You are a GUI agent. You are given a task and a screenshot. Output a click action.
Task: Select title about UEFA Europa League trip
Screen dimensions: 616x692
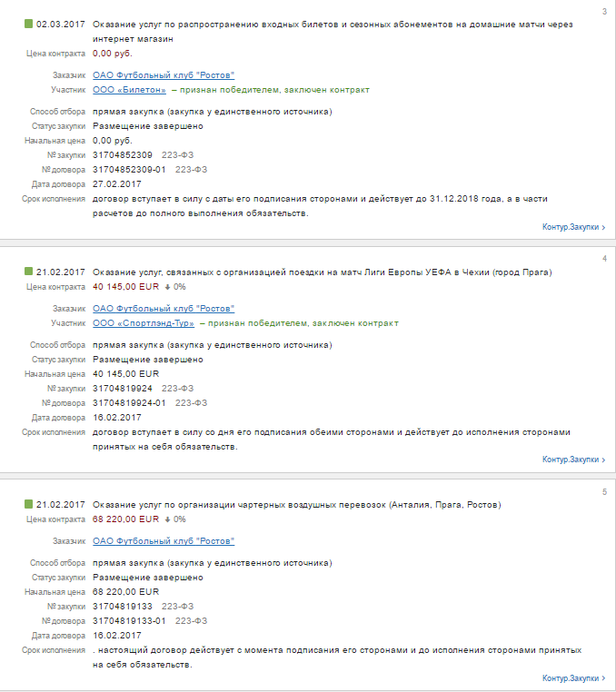click(x=323, y=272)
